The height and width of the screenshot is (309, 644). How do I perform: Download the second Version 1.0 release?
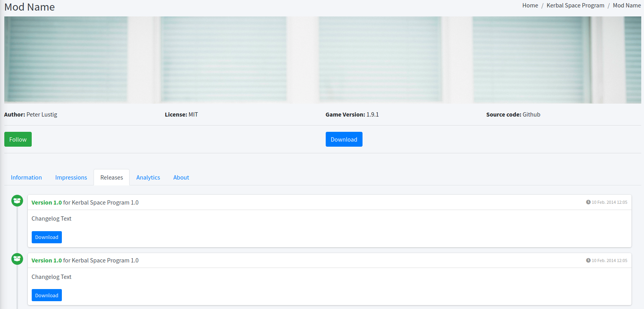[47, 295]
